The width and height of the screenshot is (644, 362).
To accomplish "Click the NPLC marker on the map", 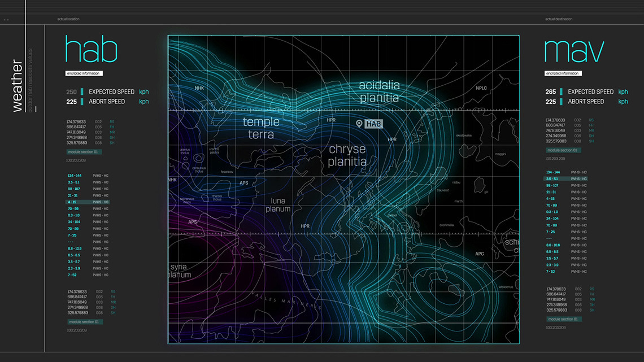I will 481,88.
